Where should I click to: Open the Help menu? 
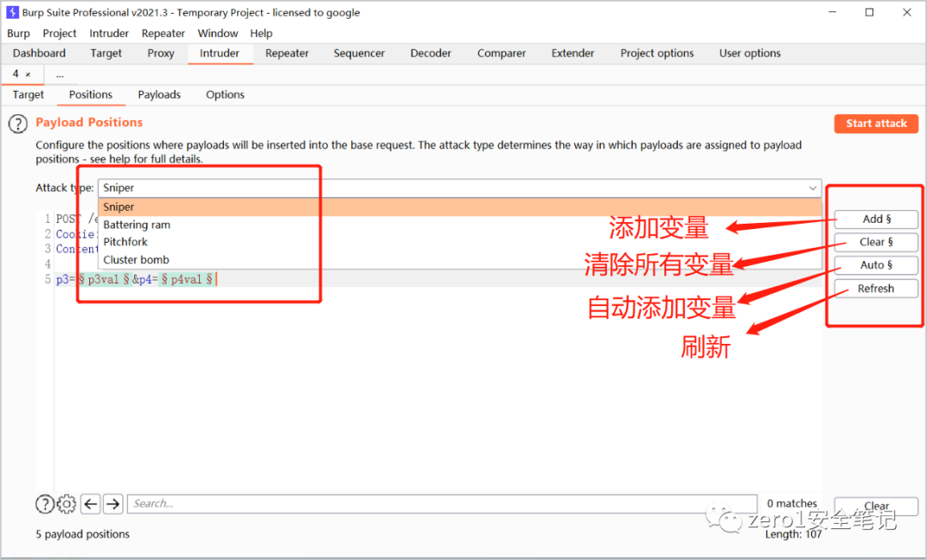[261, 33]
